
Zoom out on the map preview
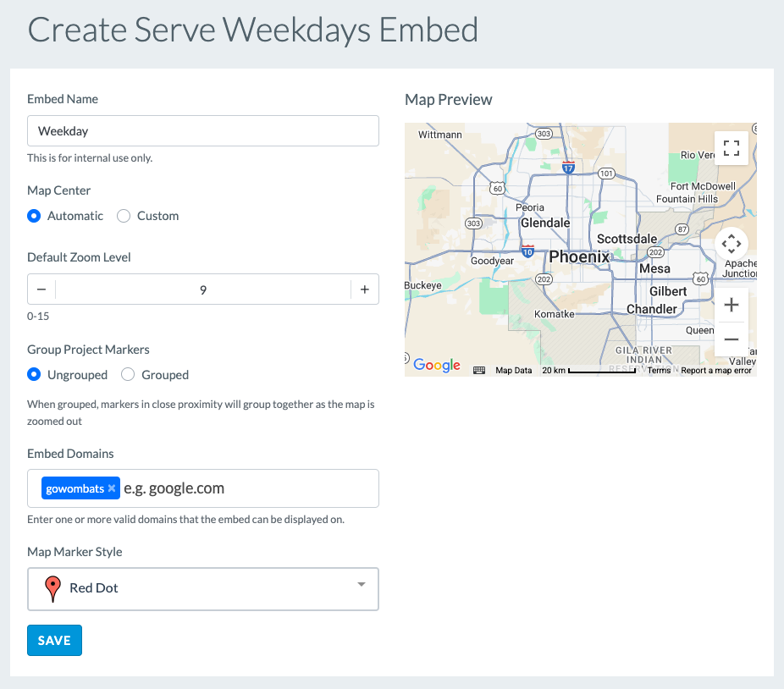731,339
